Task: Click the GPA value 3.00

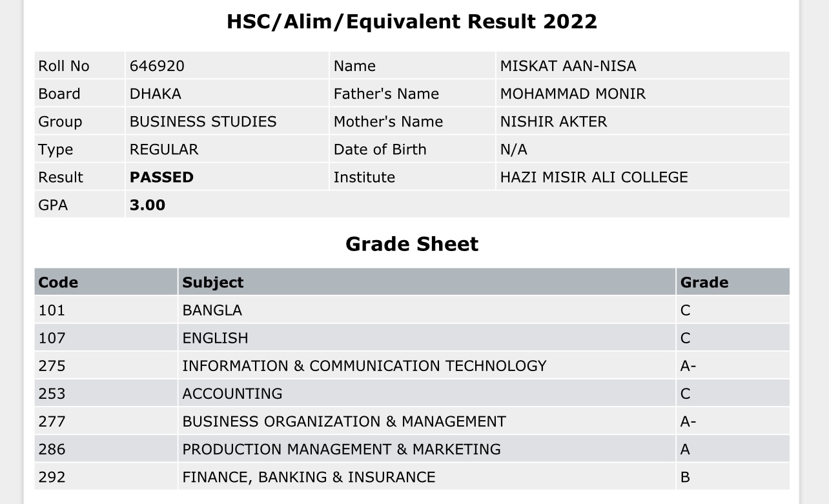Action: [x=147, y=205]
